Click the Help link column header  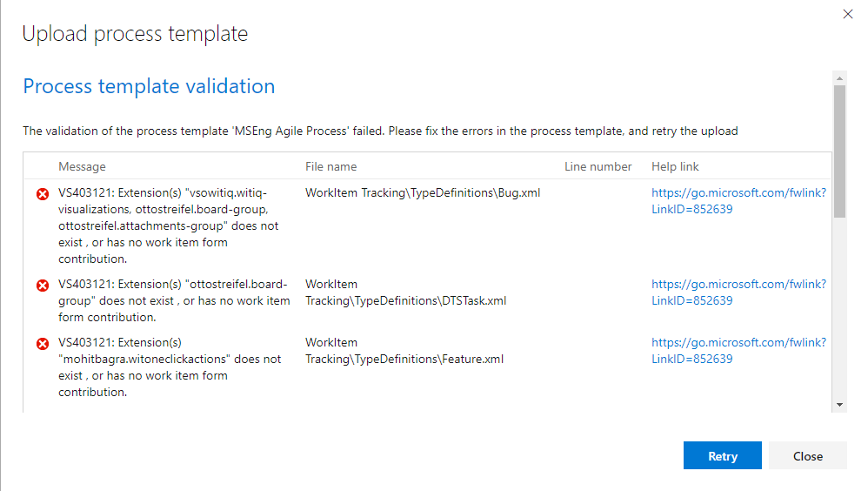[x=675, y=166]
